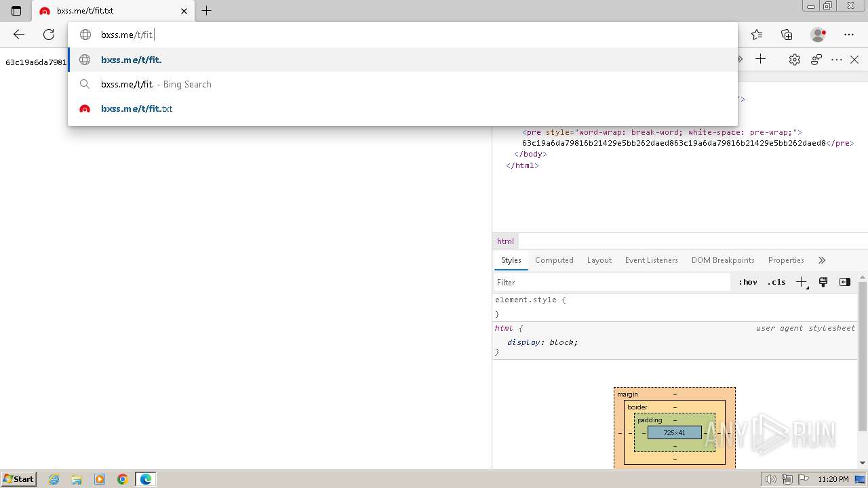The width and height of the screenshot is (868, 488).
Task: Open the Windows Start menu
Action: pos(18,479)
